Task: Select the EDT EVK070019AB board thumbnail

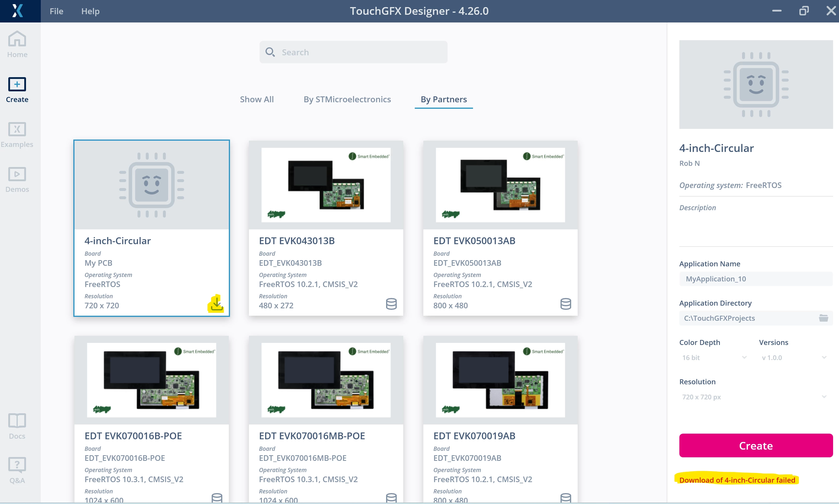Action: click(x=500, y=380)
